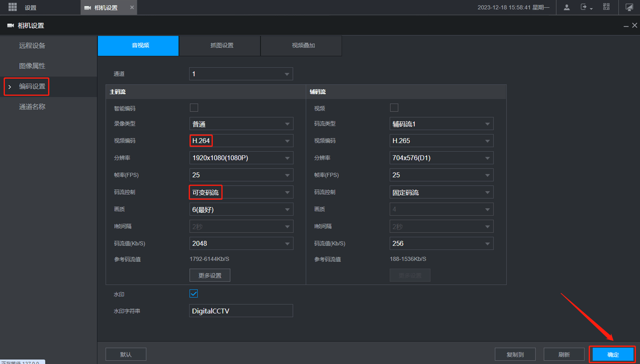Click the monitor display icon in top bar
This screenshot has height=364, width=640.
coord(629,7)
